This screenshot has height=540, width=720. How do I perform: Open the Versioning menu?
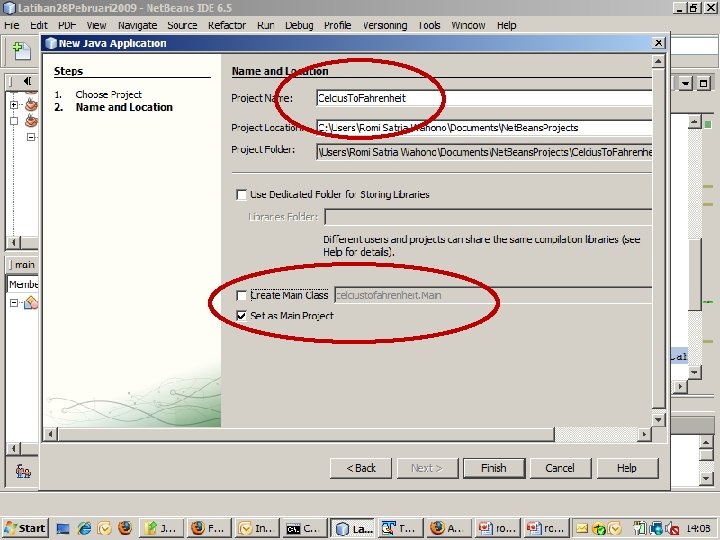click(x=385, y=25)
